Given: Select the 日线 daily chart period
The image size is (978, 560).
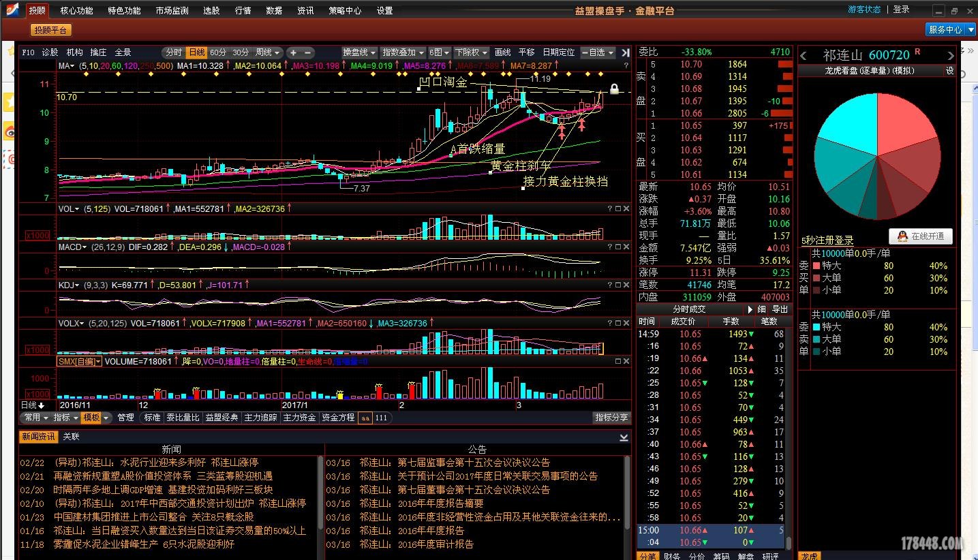Looking at the screenshot, I should click(197, 52).
